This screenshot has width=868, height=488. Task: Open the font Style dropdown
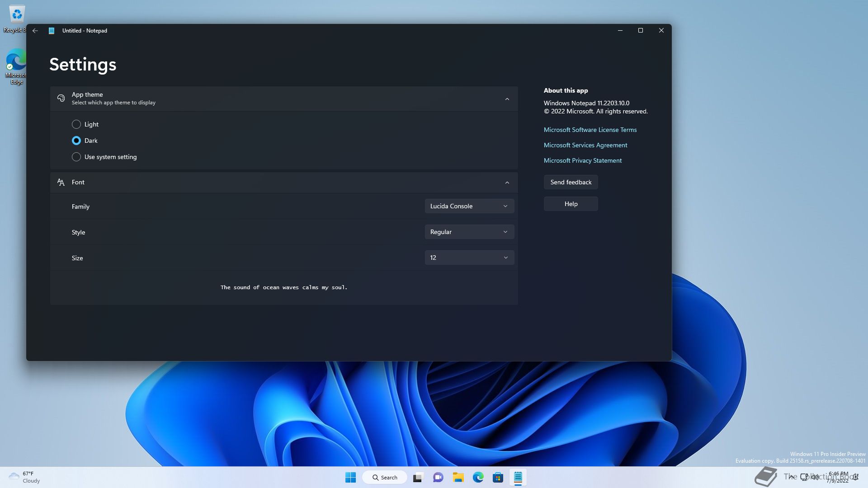(x=469, y=232)
